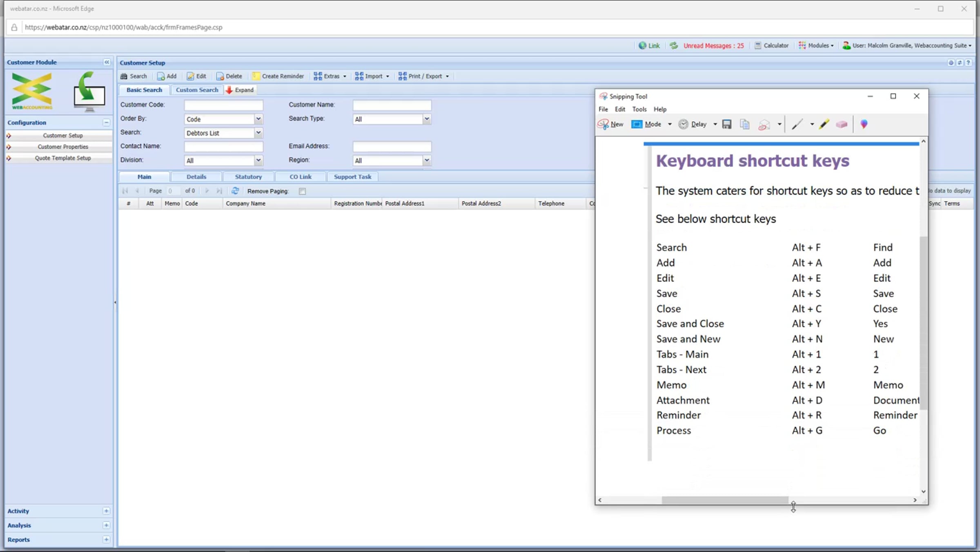Open the Division dropdown
This screenshot has height=552, width=980.
point(258,160)
